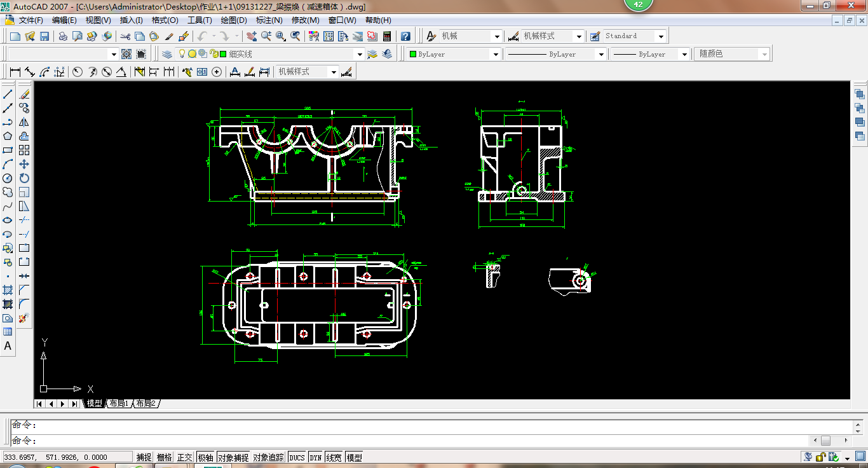
Task: Select the Polygon drawing tool
Action: pyautogui.click(x=8, y=136)
